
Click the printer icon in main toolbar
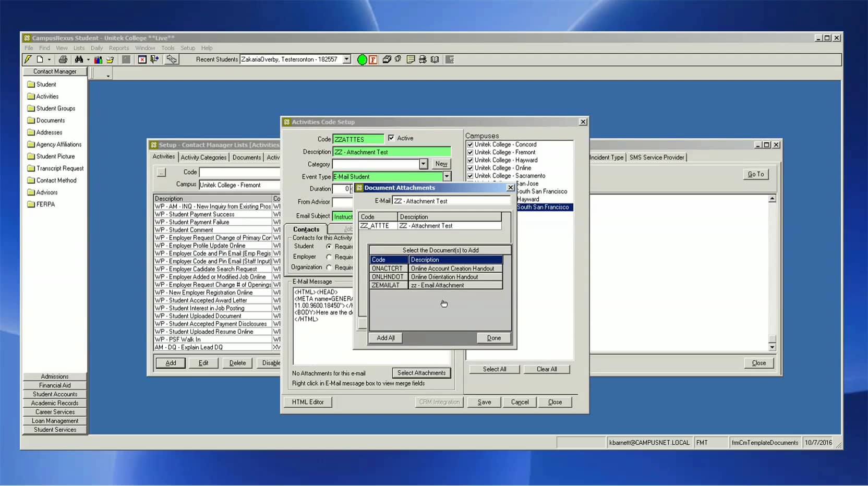coord(63,59)
